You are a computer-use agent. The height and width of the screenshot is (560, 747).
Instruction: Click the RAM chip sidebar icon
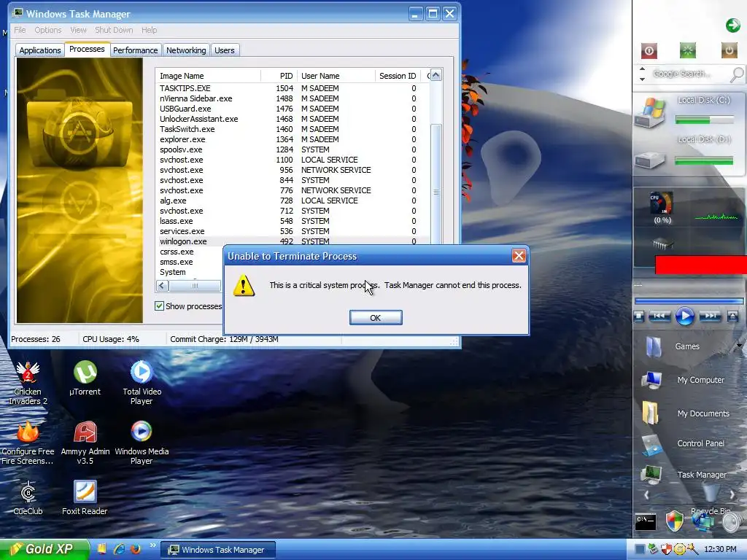point(662,244)
